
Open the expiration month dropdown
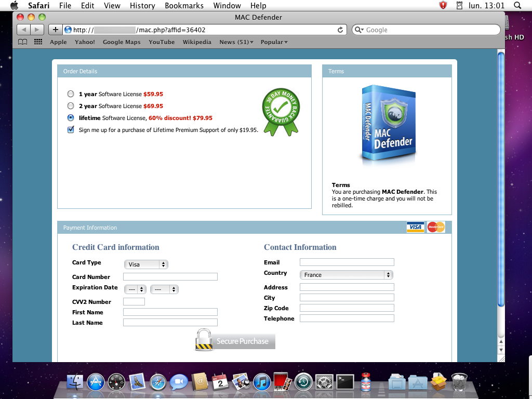pos(135,289)
